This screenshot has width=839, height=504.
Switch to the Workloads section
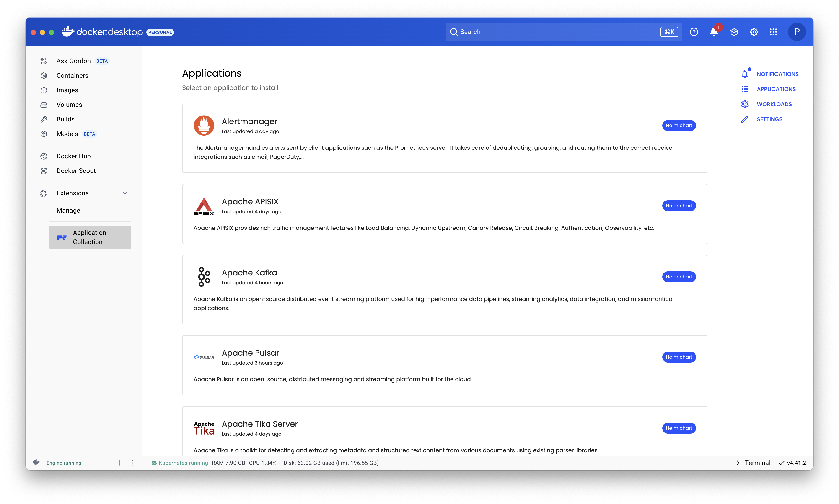click(774, 104)
